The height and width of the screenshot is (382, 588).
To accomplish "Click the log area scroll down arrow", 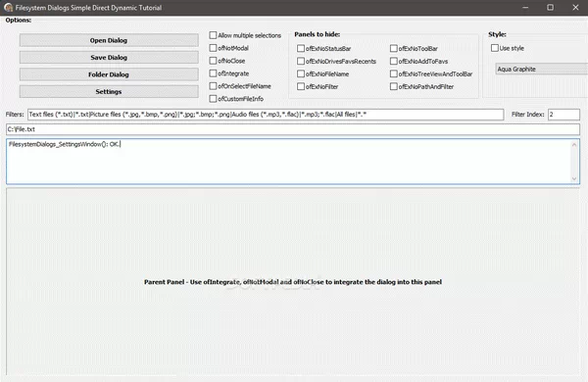I will (x=574, y=178).
